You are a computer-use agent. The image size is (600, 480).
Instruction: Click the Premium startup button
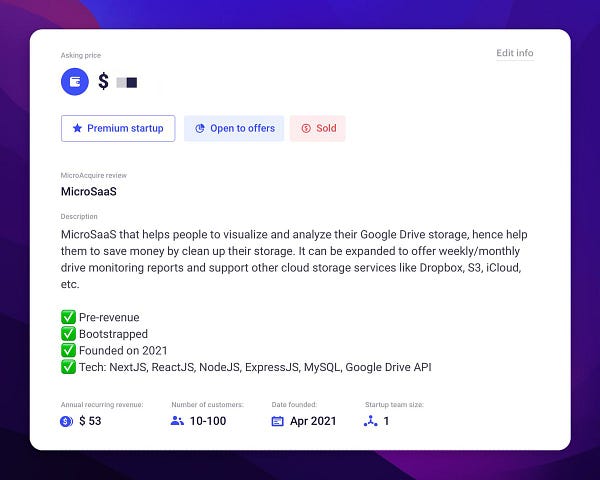click(118, 128)
